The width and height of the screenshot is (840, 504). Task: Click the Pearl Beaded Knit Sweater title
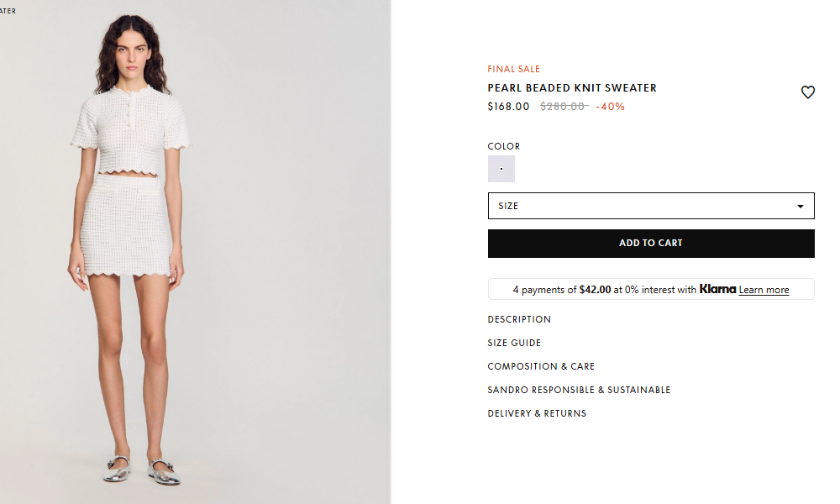pos(571,88)
